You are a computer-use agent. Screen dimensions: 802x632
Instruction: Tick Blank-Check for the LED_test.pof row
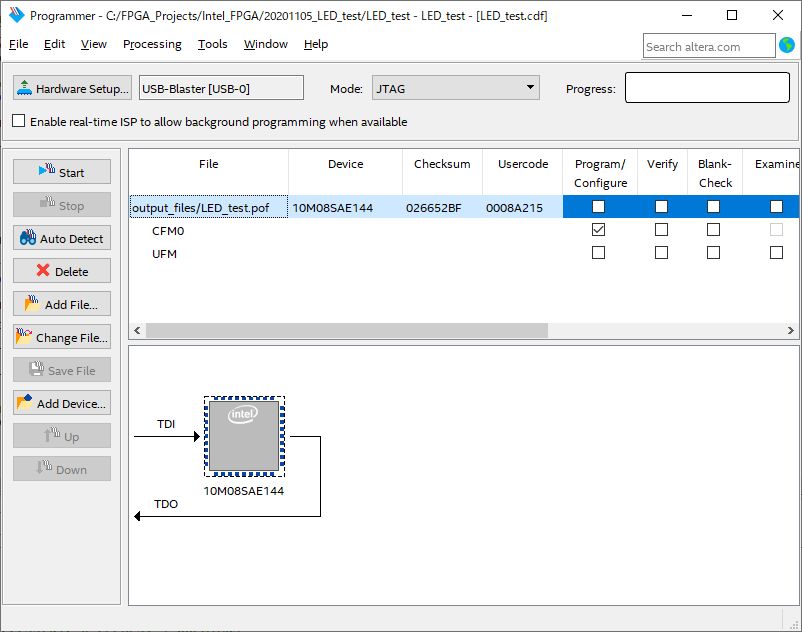(x=714, y=207)
